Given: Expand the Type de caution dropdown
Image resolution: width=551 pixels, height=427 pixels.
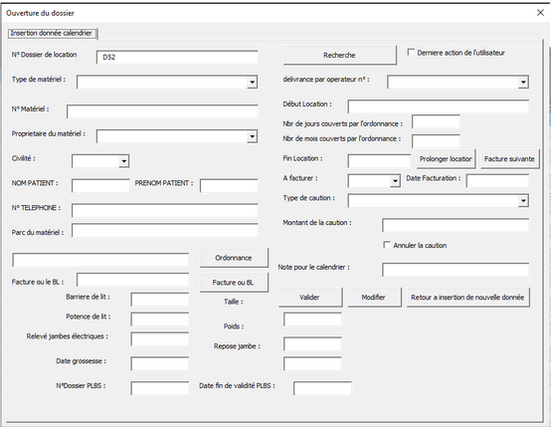Looking at the screenshot, I should point(523,201).
